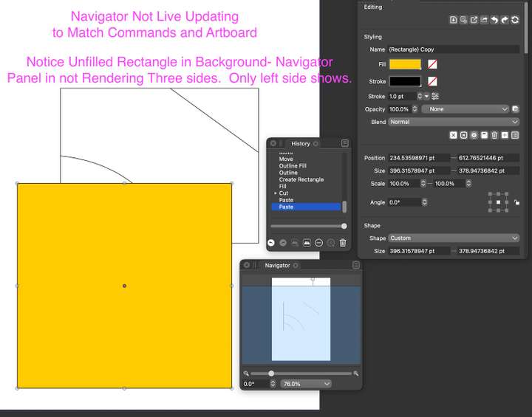
Task: Click the minus circle icon in History panel
Action: pos(319,243)
